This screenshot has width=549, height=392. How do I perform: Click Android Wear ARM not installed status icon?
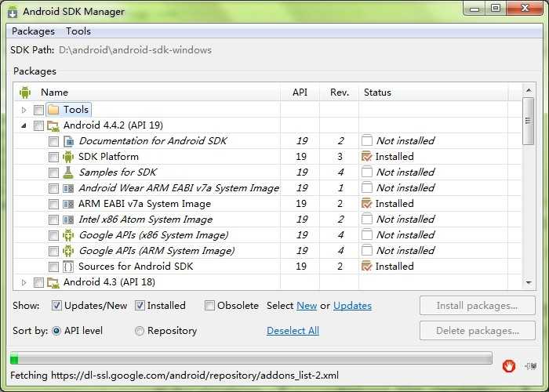366,187
